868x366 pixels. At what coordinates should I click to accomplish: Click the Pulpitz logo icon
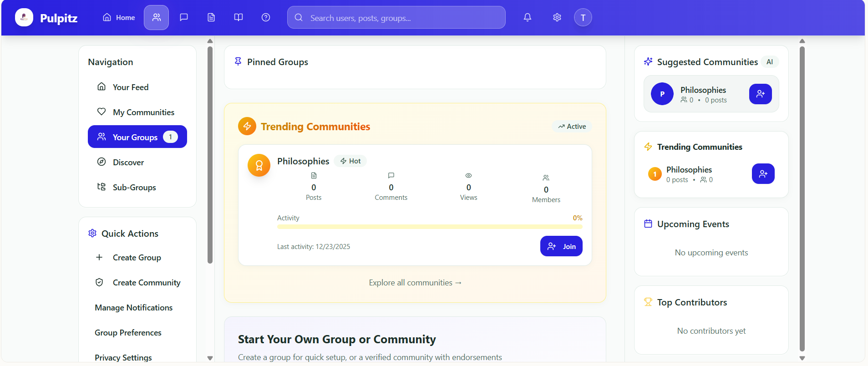pyautogui.click(x=24, y=18)
